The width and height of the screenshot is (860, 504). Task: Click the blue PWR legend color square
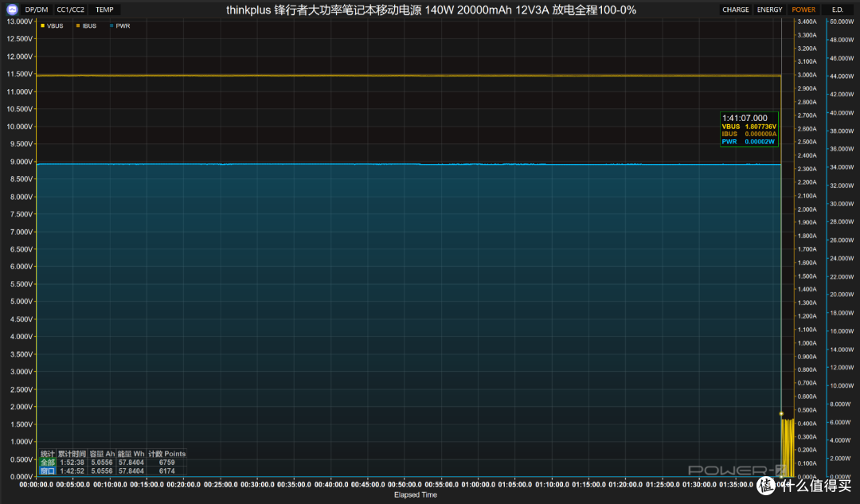pyautogui.click(x=111, y=25)
